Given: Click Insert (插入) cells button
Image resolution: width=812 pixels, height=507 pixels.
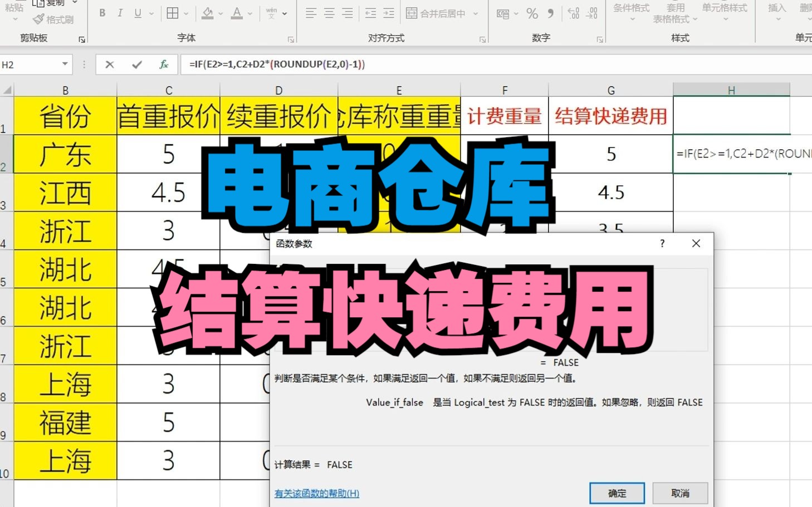Looking at the screenshot, I should pyautogui.click(x=777, y=12).
